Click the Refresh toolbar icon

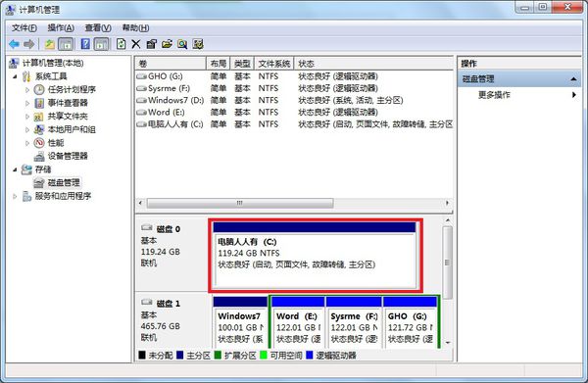pos(122,44)
